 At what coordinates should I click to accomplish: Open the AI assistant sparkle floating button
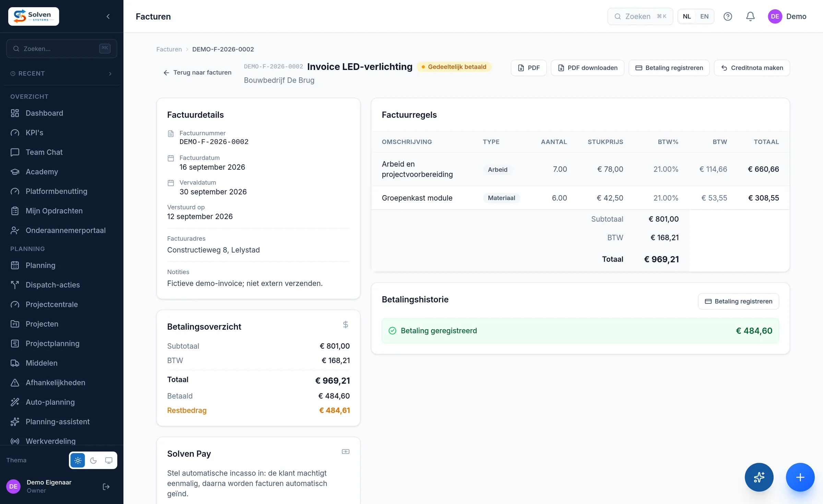coord(759,477)
